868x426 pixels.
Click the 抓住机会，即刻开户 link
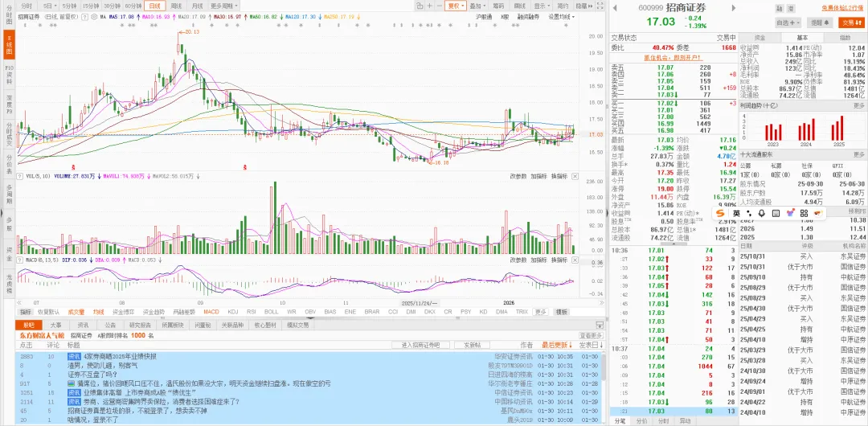pos(673,57)
